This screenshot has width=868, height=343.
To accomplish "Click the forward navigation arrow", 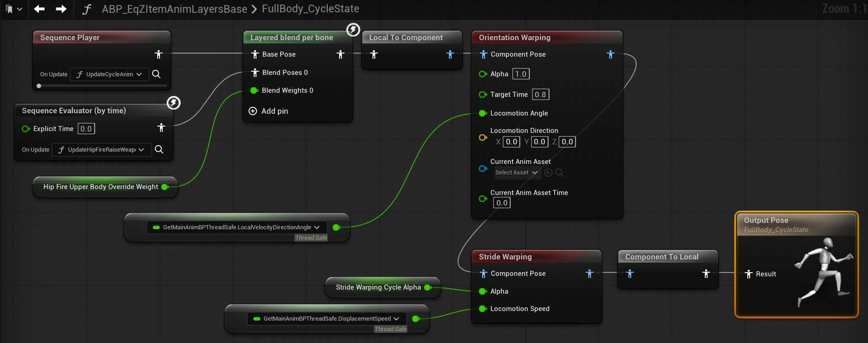I will [x=61, y=9].
